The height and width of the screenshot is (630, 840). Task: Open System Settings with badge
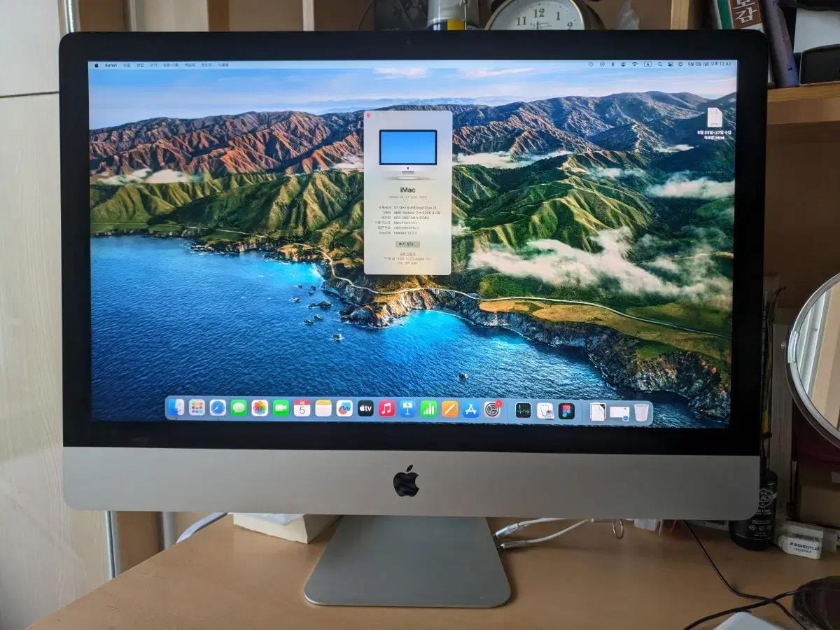click(x=493, y=409)
